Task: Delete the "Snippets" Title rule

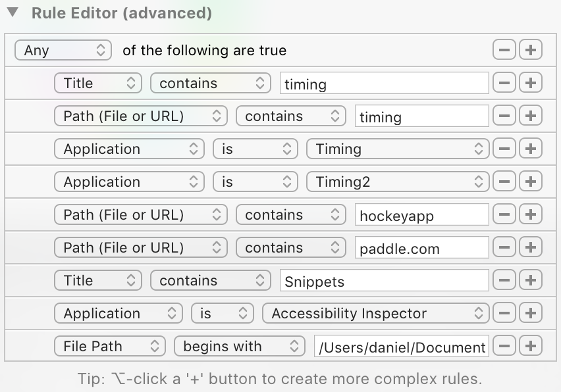Action: pos(504,280)
